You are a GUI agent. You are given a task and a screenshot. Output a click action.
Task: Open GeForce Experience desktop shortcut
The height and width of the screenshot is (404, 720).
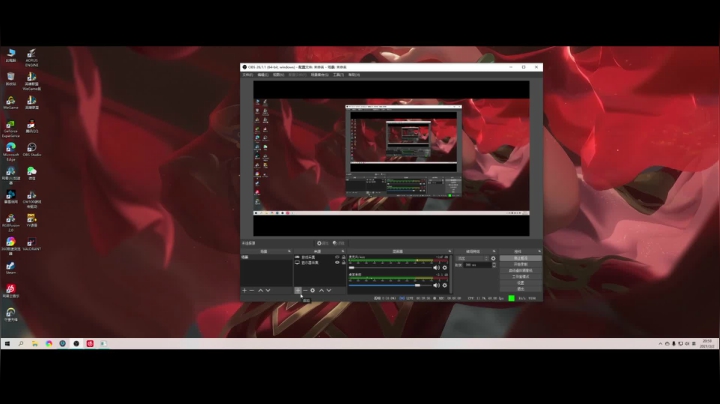pos(11,129)
